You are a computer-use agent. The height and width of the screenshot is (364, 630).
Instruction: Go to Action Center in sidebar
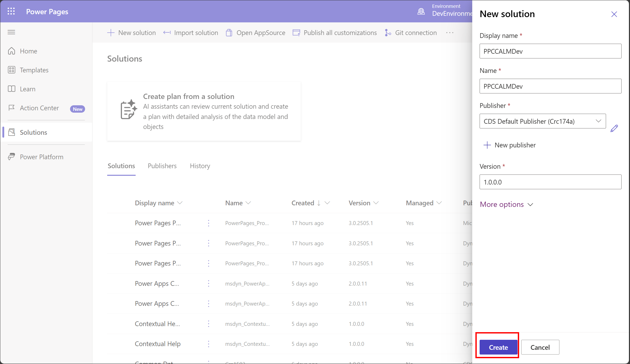(x=39, y=108)
